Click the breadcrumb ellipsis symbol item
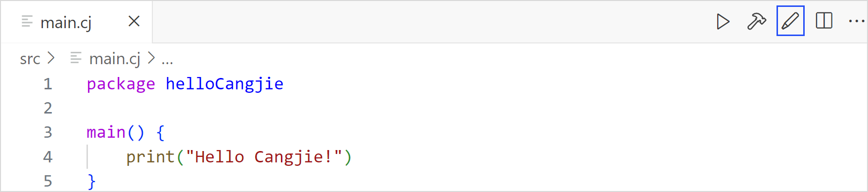 167,60
